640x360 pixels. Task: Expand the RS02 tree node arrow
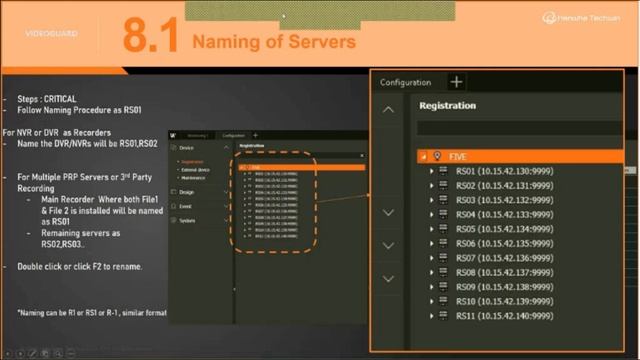coord(431,186)
